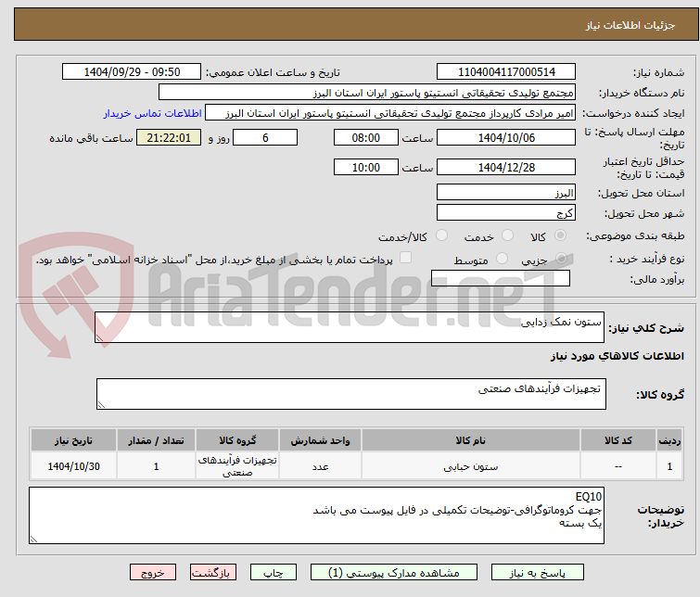Click the توضیحات خریدار text area
Image resolution: width=700 pixels, height=597 pixels.
(316, 515)
